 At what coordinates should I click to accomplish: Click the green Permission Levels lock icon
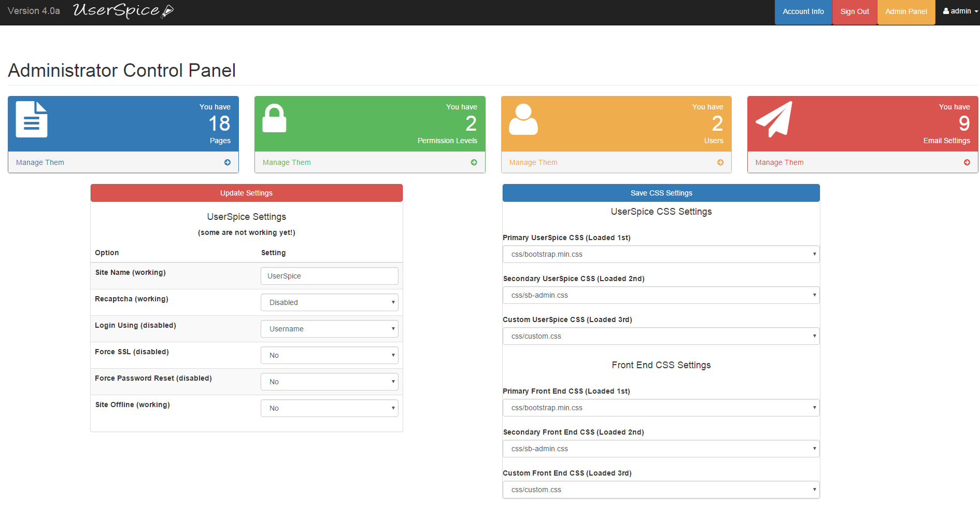[x=274, y=118]
